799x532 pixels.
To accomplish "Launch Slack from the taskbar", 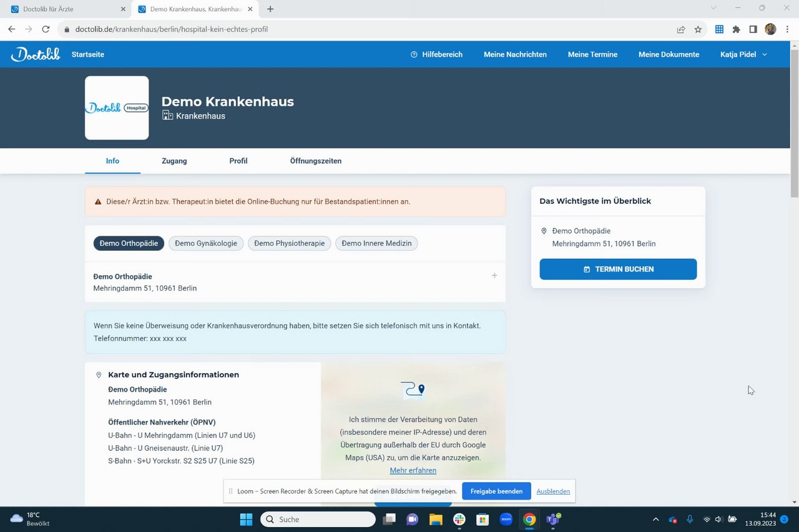I will [459, 520].
